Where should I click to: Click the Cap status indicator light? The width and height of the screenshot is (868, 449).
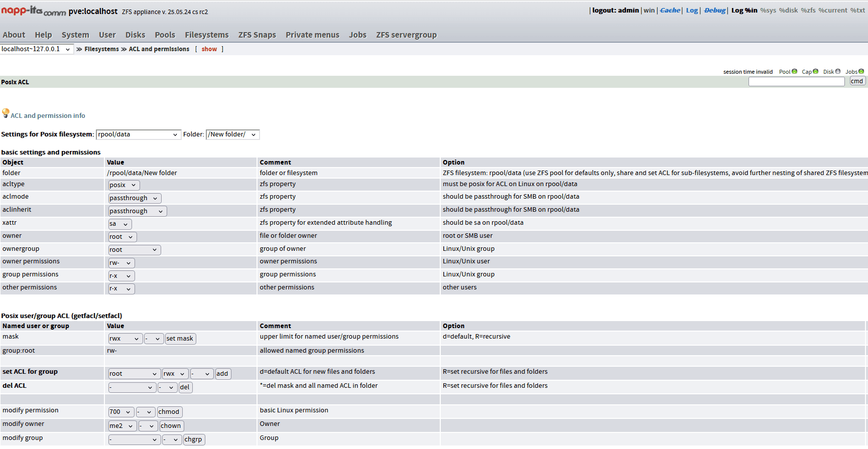click(x=815, y=71)
